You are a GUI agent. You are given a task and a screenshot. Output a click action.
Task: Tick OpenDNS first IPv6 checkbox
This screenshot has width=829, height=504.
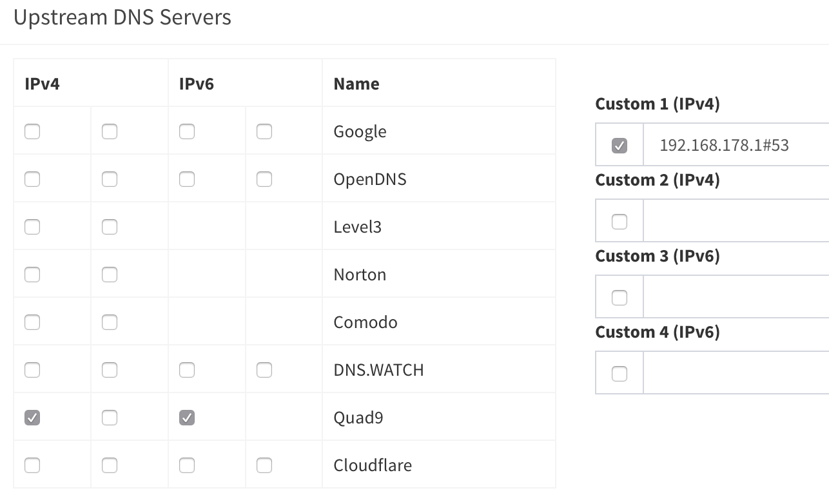coord(187,179)
